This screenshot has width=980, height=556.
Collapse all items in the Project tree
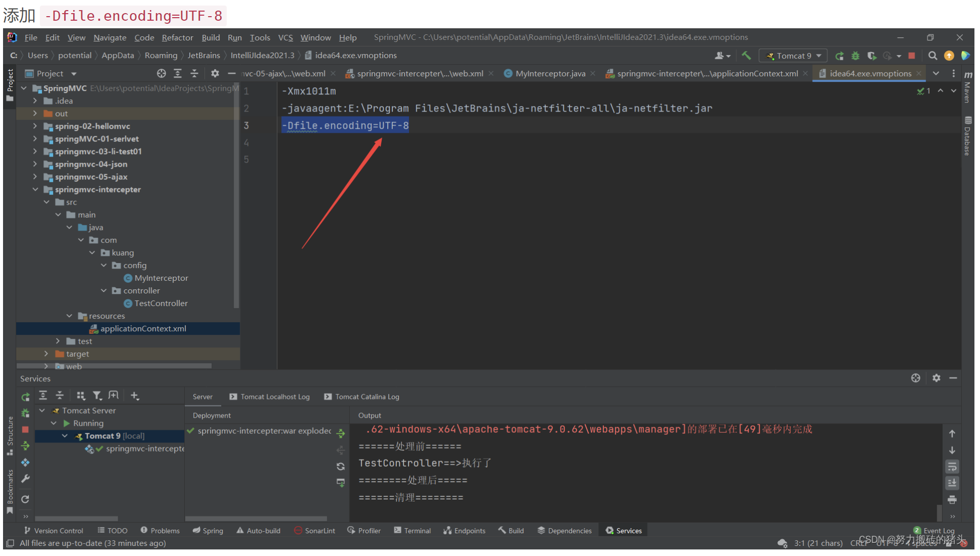tap(194, 73)
